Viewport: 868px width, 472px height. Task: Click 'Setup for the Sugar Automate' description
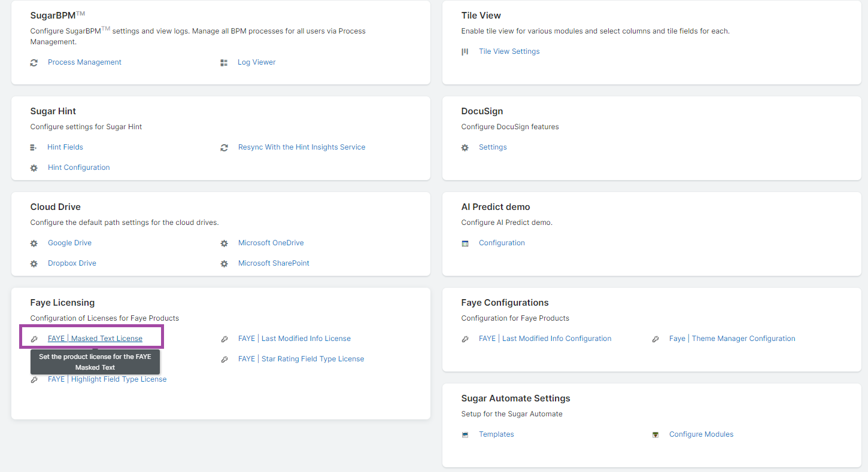point(512,414)
